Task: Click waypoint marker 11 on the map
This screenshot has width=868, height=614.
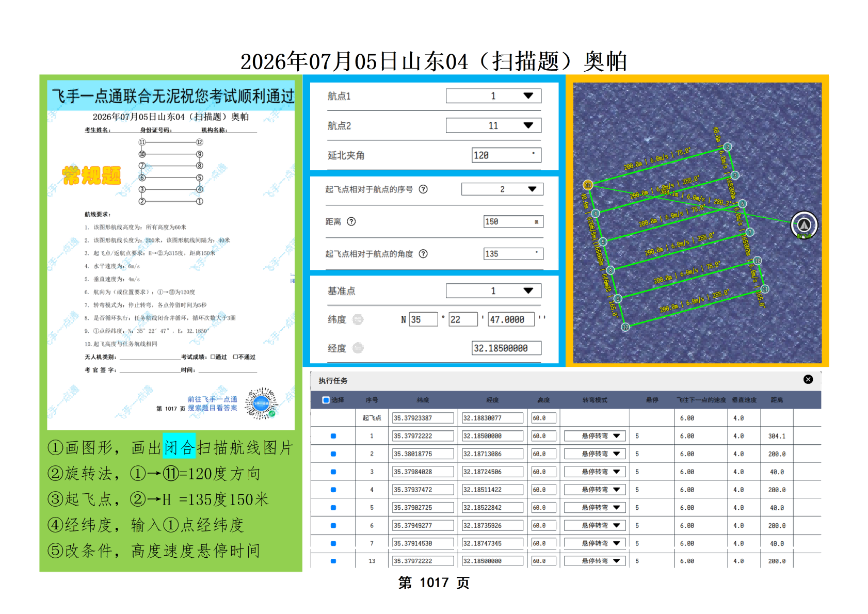Action: click(765, 289)
